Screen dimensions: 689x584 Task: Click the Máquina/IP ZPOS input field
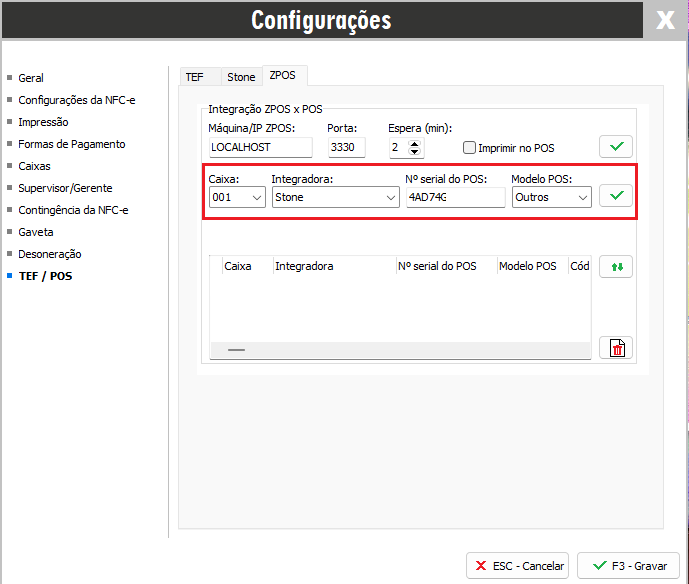[x=260, y=148]
